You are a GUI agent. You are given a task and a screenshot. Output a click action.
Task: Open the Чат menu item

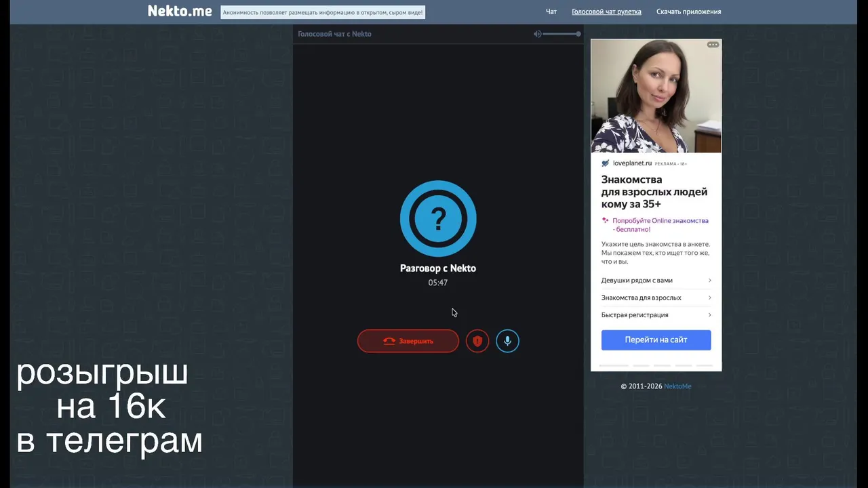click(551, 12)
